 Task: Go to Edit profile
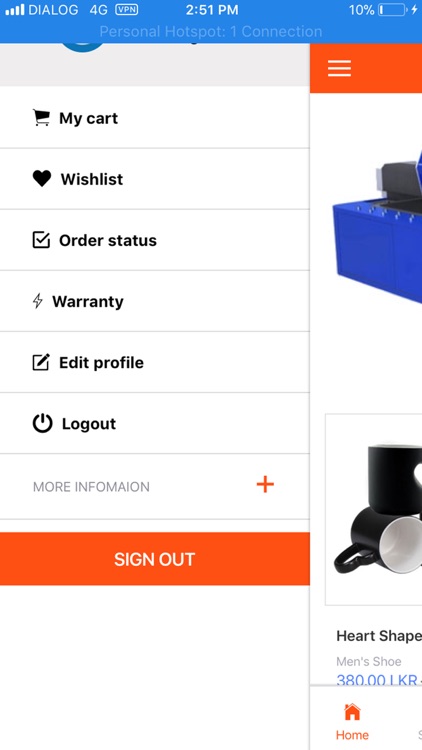click(155, 362)
